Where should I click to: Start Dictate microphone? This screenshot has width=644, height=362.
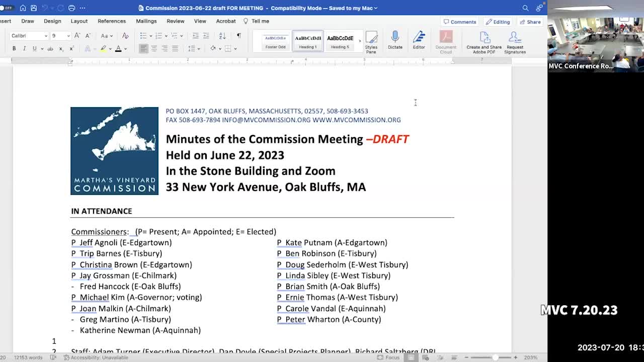(x=395, y=40)
